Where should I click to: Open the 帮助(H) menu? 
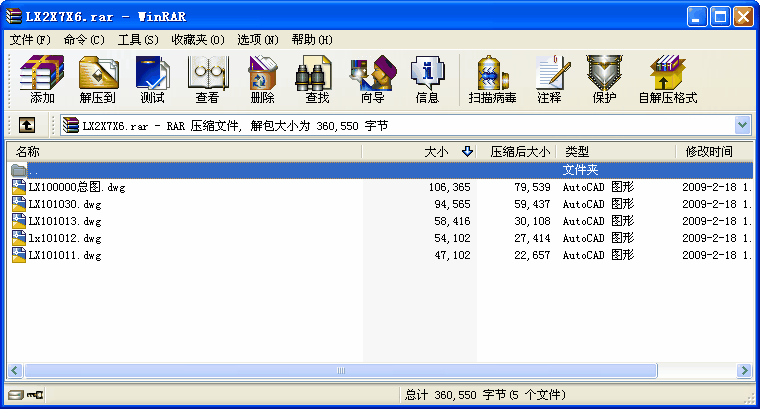[x=312, y=40]
